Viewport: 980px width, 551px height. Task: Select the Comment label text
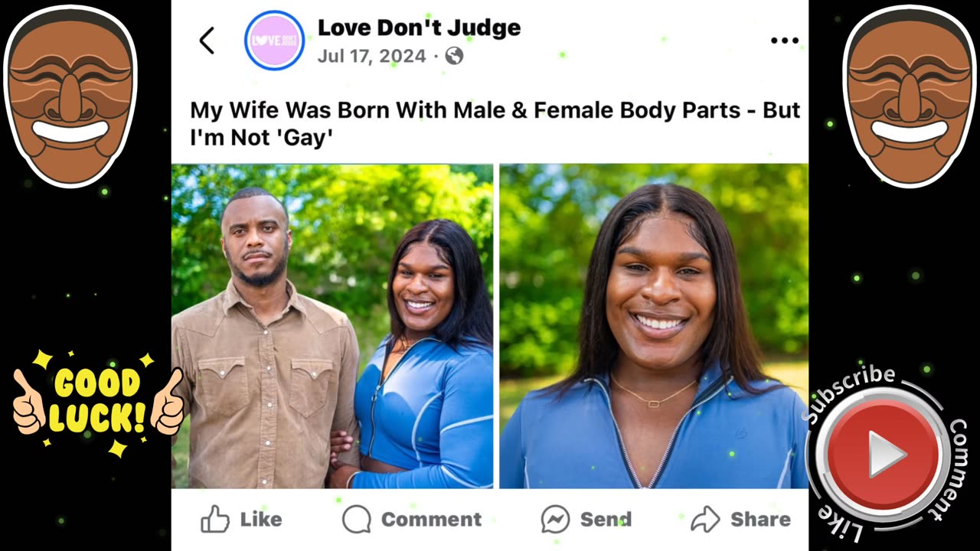tap(431, 520)
